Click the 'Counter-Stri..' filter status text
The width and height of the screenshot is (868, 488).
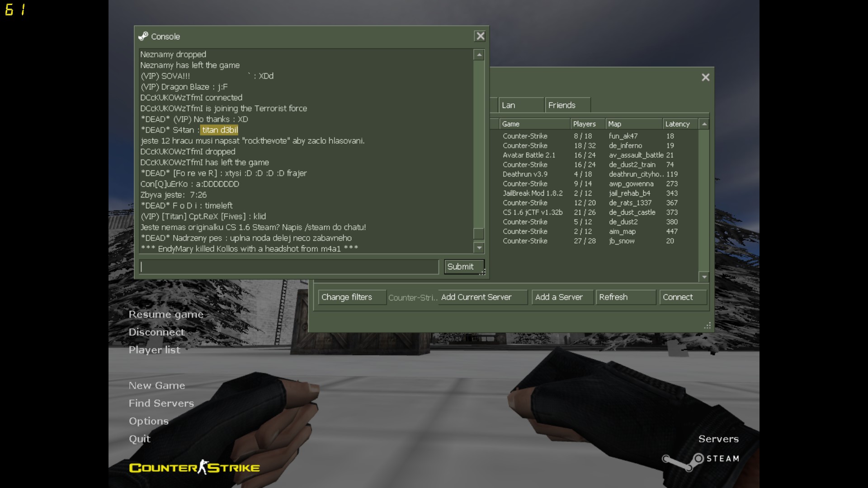[x=413, y=297]
